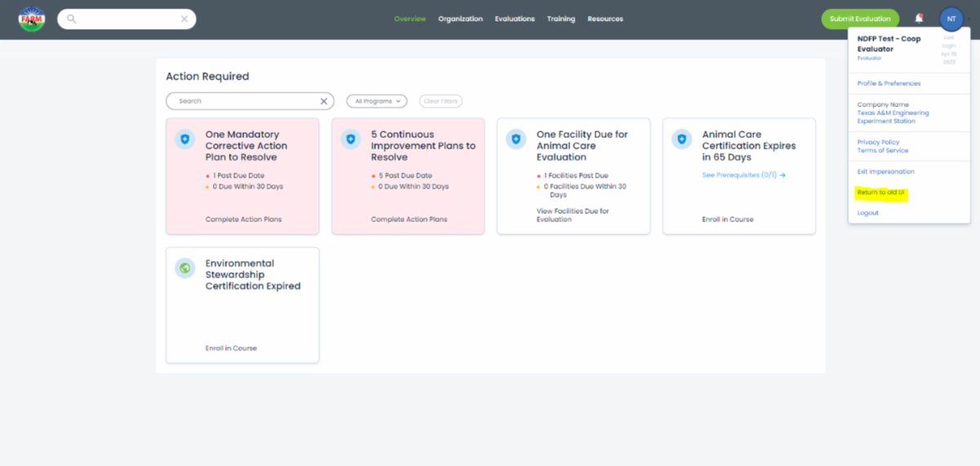The width and height of the screenshot is (980, 466).
Task: Click shield icon on Continuous Improvement Plans card
Action: point(351,140)
